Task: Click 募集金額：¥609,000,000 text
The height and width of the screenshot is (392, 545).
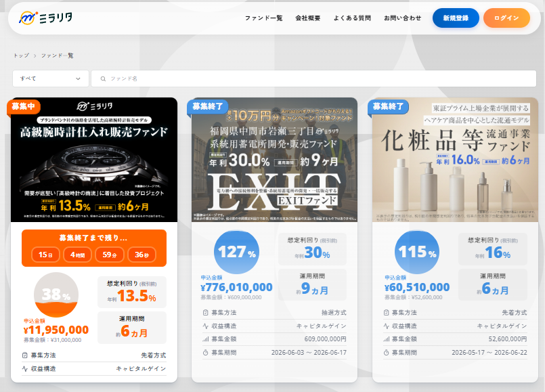Action: coord(231,297)
